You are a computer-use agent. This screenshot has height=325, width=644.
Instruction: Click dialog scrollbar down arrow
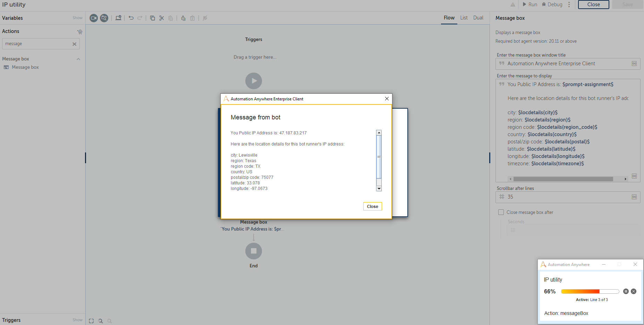(x=379, y=189)
